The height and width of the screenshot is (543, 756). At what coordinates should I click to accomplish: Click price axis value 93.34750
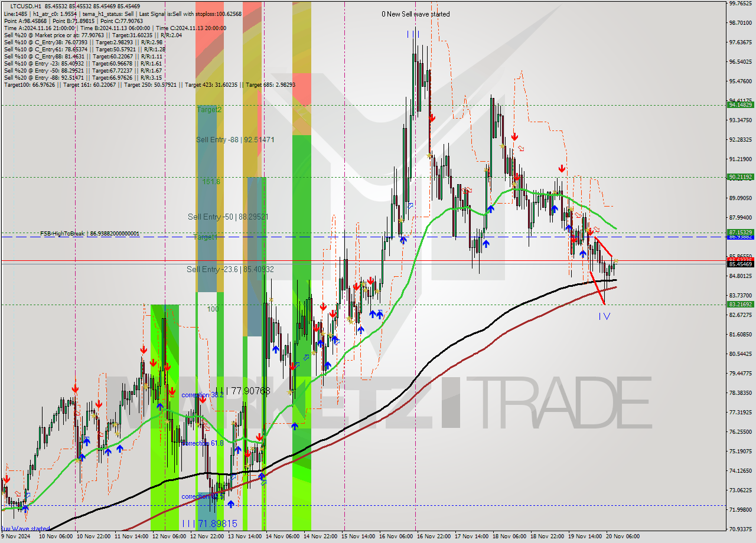(x=741, y=120)
